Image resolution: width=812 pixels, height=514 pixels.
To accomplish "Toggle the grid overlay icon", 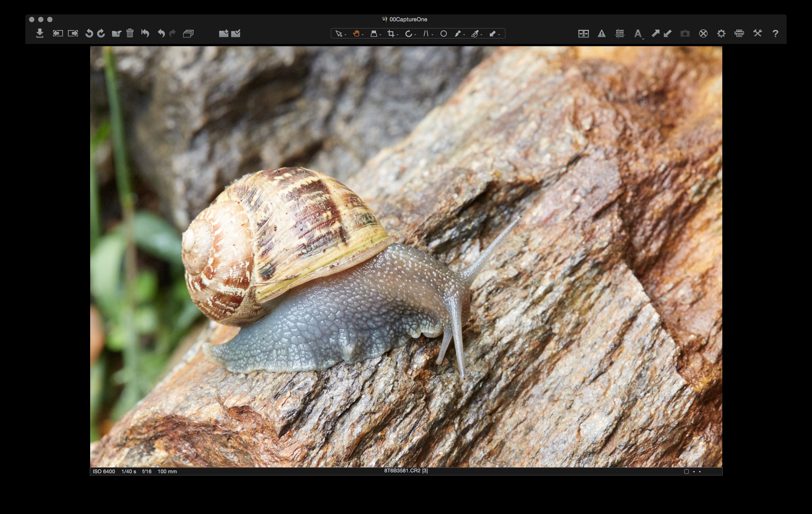I will pyautogui.click(x=619, y=34).
